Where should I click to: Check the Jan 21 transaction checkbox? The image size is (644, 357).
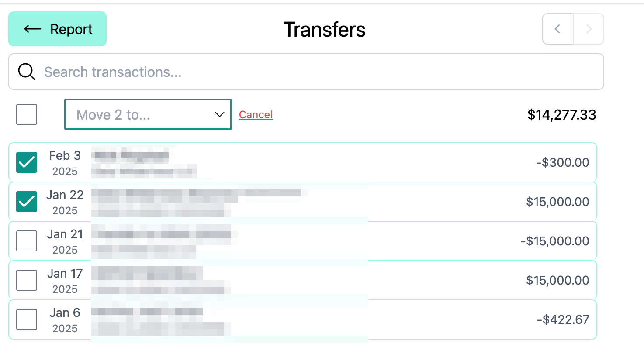(x=27, y=241)
